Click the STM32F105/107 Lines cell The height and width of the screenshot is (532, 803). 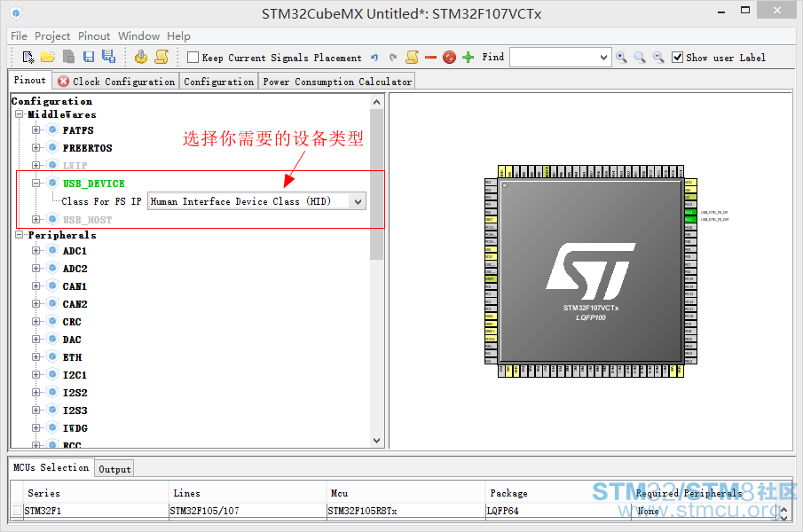pos(248,511)
